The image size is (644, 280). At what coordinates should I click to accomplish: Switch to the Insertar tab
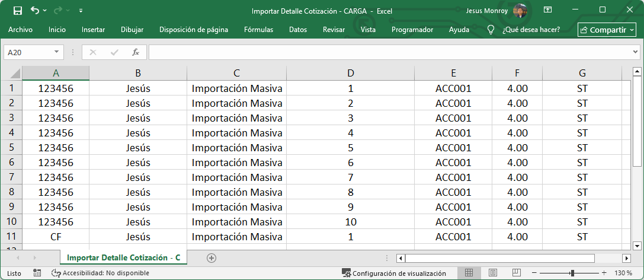pos(93,30)
